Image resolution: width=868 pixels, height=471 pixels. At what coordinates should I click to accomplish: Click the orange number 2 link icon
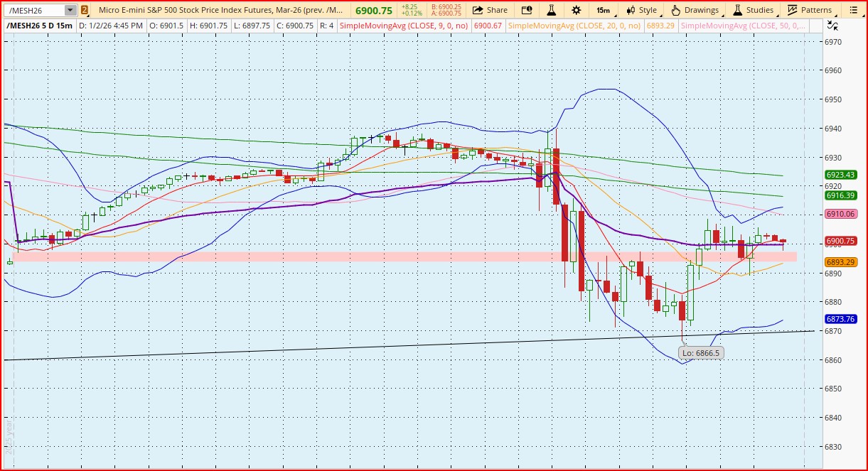pyautogui.click(x=85, y=10)
